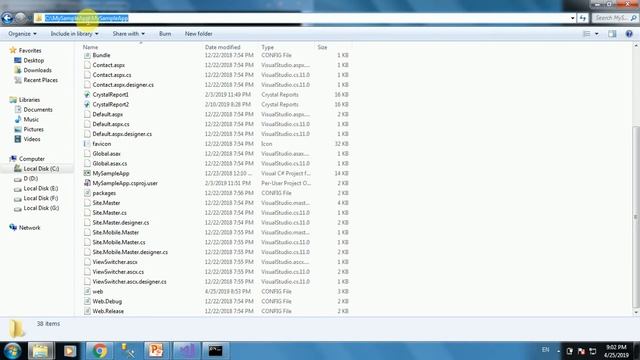Open Windows Explorer from the taskbar
Viewport: 640px width, 360px height.
[40, 351]
